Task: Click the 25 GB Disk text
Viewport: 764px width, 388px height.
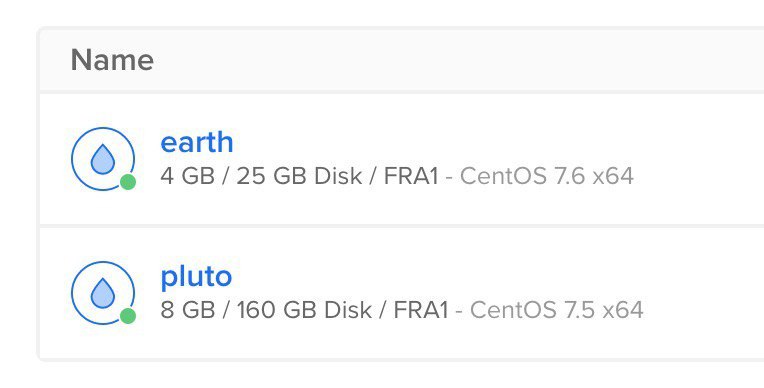Action: tap(299, 176)
